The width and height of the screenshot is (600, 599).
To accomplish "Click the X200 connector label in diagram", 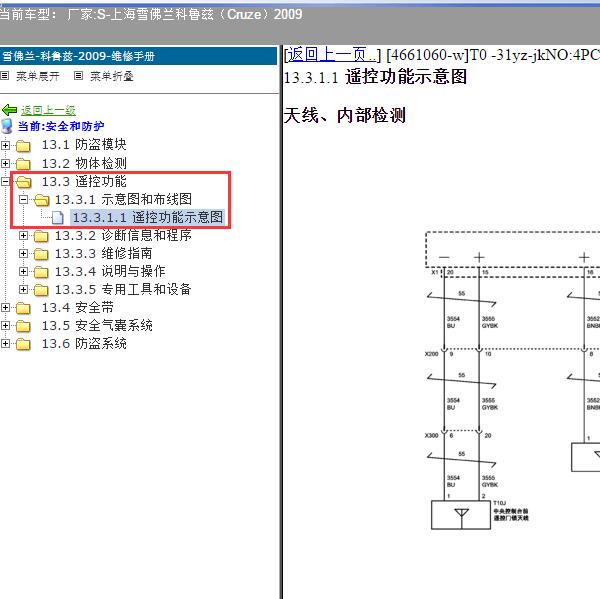I will pos(431,354).
